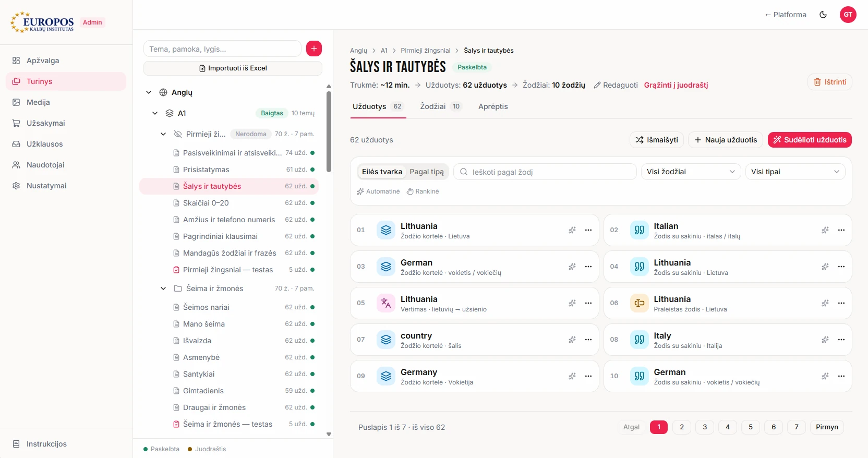This screenshot has width=868, height=458.
Task: Go to page 3 of tasks
Action: click(705, 427)
